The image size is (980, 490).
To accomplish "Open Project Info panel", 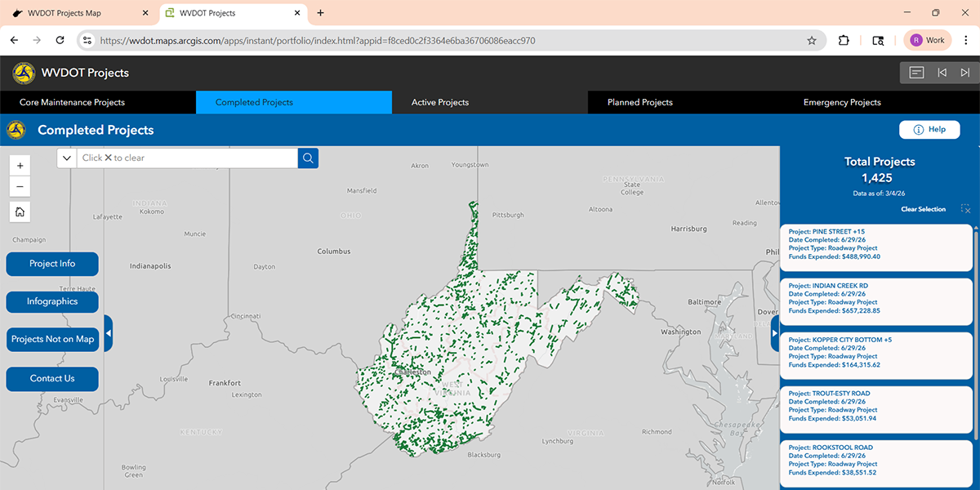I will tap(52, 264).
